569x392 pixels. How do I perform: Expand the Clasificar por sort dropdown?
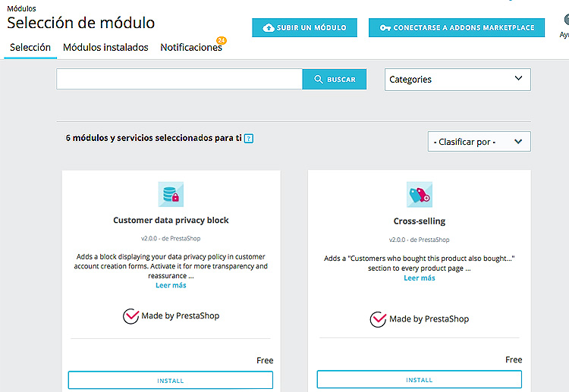pos(479,142)
